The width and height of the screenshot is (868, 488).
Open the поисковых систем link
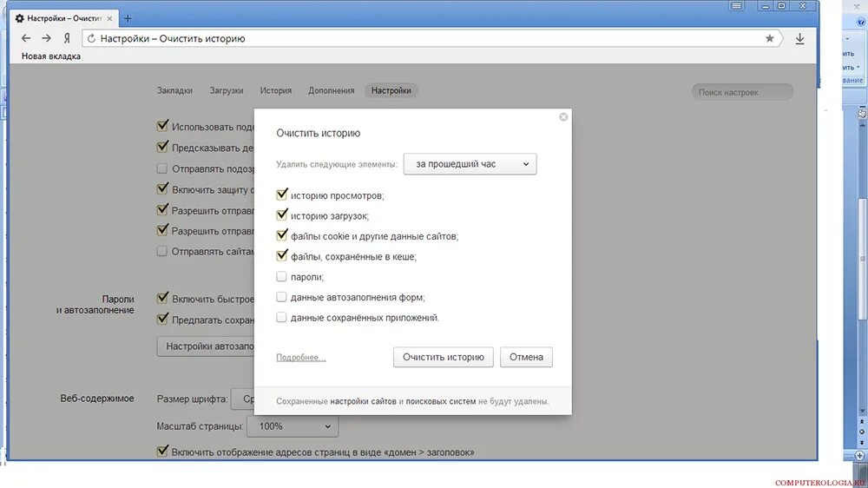click(441, 401)
